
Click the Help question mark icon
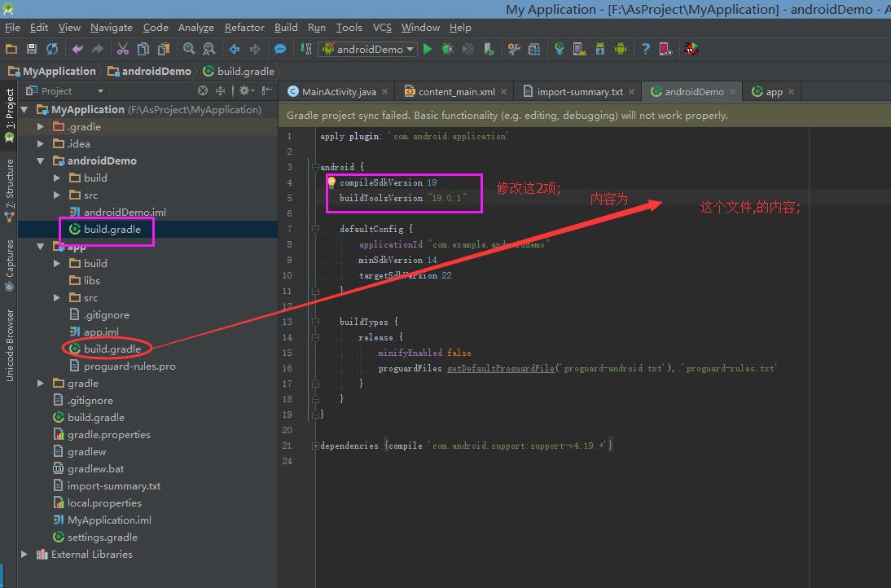point(646,50)
